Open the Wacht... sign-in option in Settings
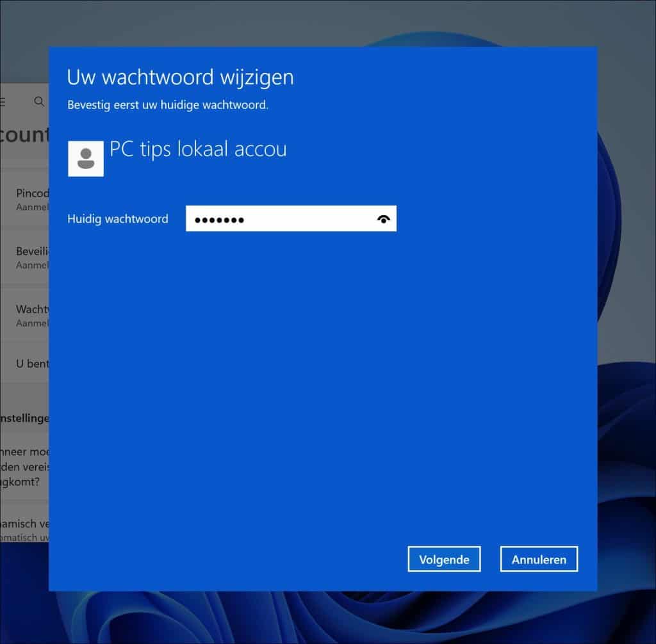This screenshot has width=656, height=644. click(x=25, y=316)
